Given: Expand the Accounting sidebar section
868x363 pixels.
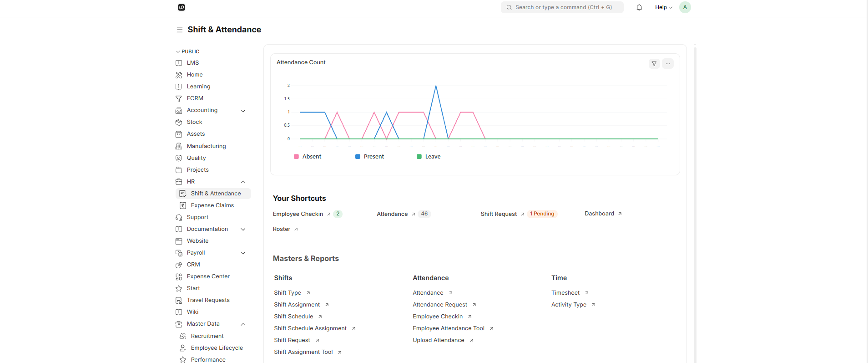Looking at the screenshot, I should click(x=243, y=111).
